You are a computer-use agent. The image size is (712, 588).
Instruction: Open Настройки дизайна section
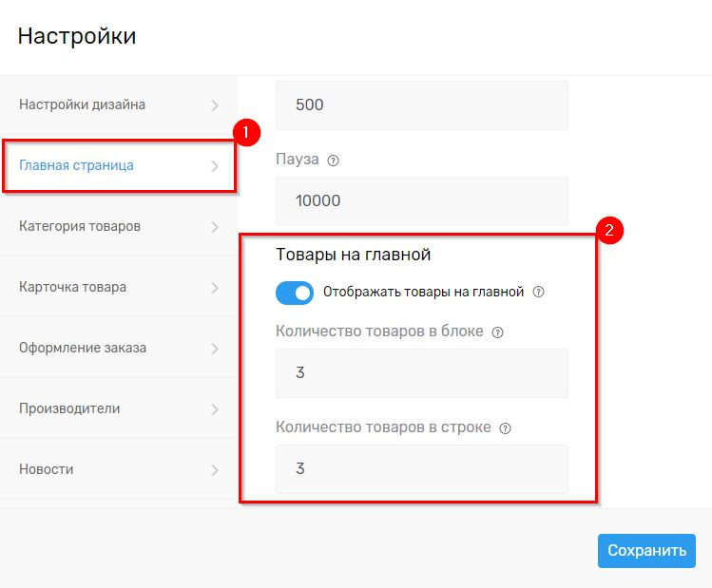pos(83,104)
